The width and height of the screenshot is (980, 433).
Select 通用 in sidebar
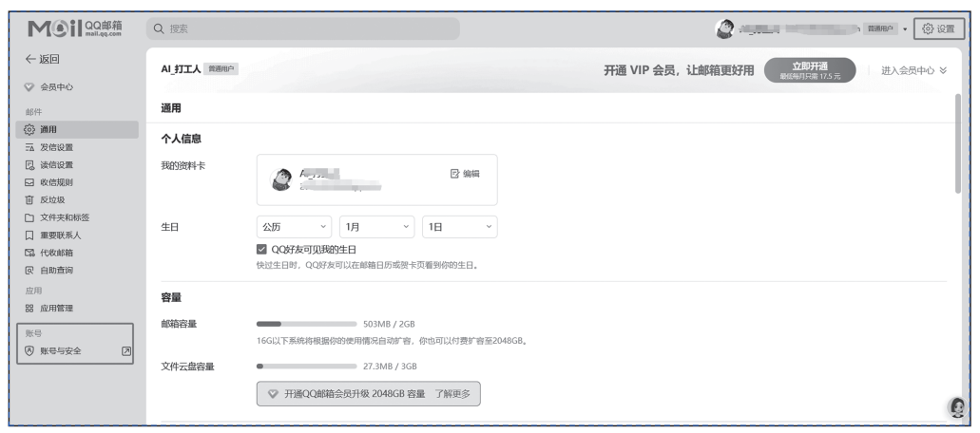(x=77, y=130)
